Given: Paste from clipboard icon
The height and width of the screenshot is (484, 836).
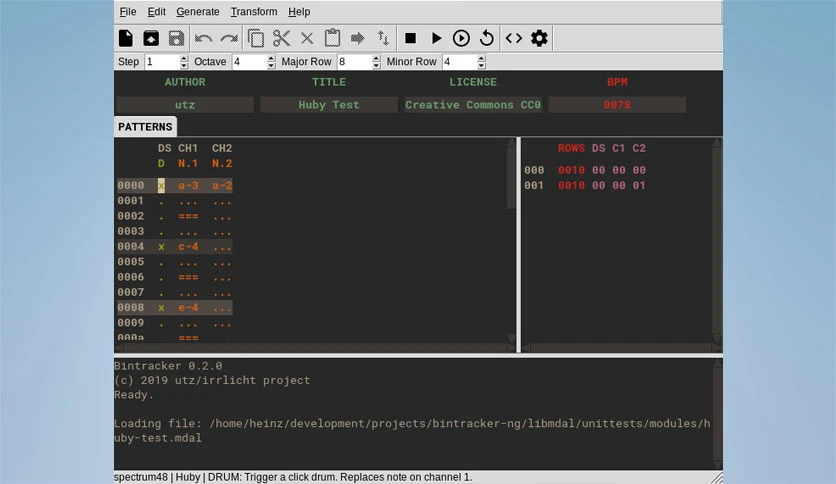Looking at the screenshot, I should coord(332,38).
